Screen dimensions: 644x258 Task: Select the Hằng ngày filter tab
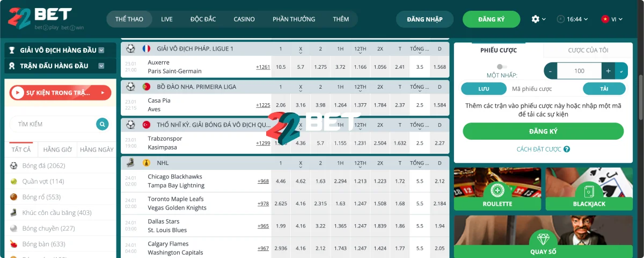pos(97,149)
